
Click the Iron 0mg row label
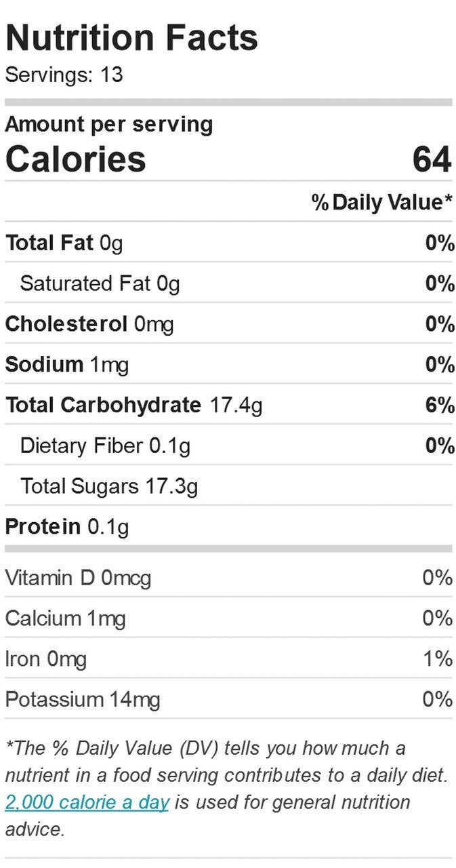click(46, 659)
